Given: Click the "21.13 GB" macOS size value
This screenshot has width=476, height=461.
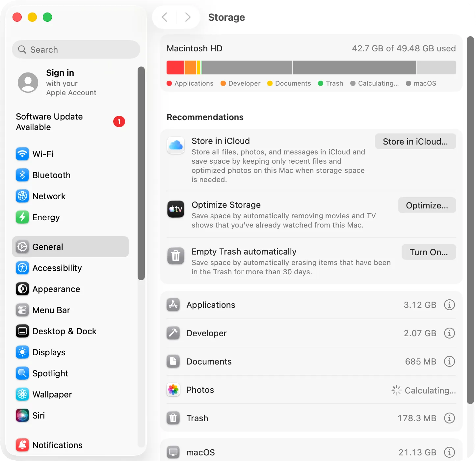Looking at the screenshot, I should (x=417, y=452).
